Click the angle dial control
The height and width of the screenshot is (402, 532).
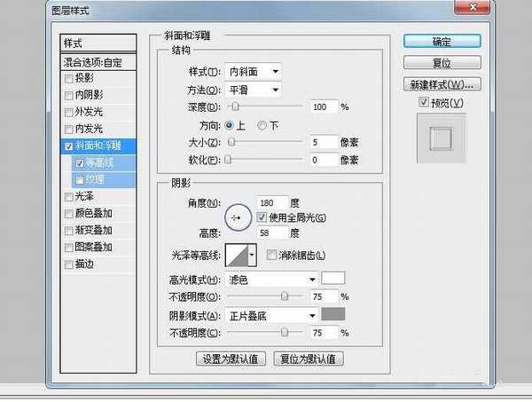(239, 217)
